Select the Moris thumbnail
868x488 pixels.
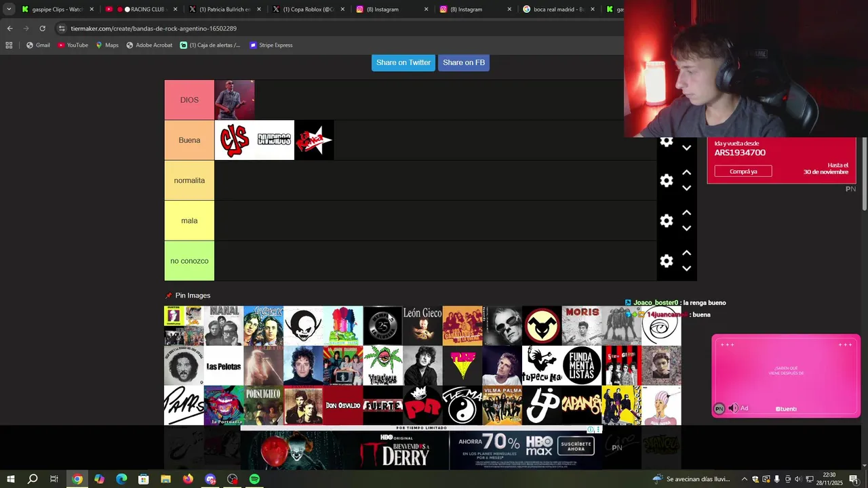582,325
